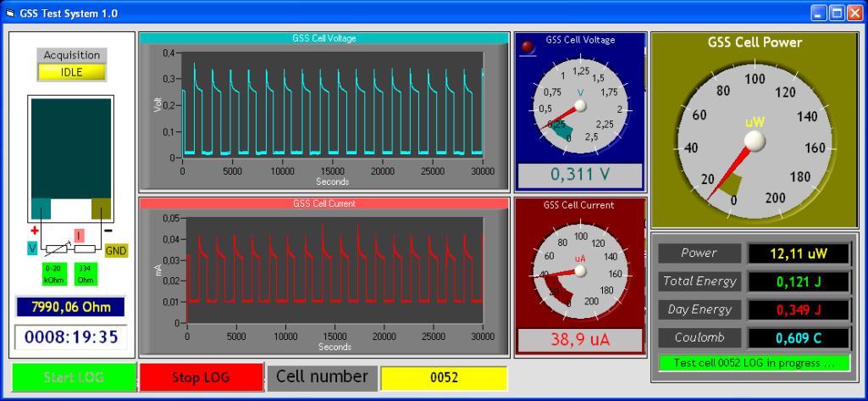Click the dark green cell body
The image size is (868, 401).
pyautogui.click(x=71, y=148)
